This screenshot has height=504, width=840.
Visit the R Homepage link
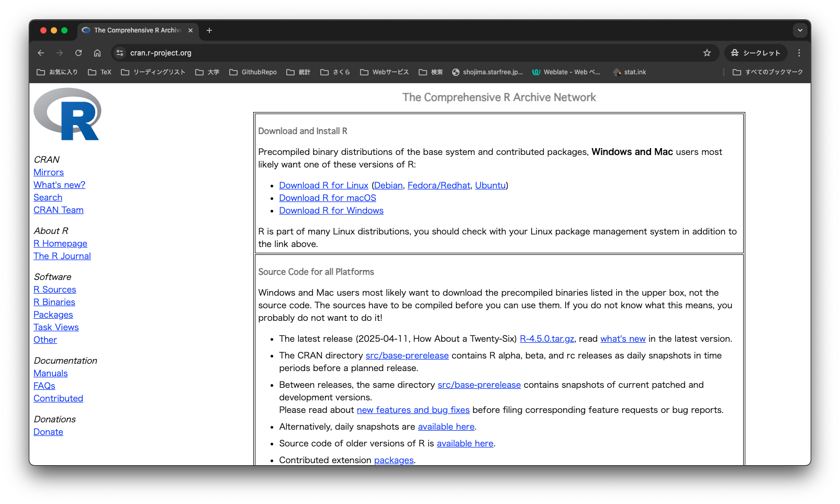click(x=60, y=243)
